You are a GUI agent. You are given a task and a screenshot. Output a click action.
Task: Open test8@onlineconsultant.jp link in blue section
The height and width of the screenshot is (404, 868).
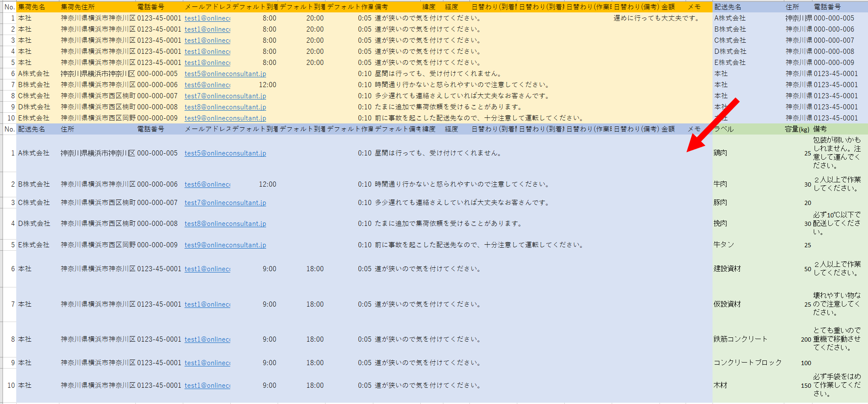point(225,224)
